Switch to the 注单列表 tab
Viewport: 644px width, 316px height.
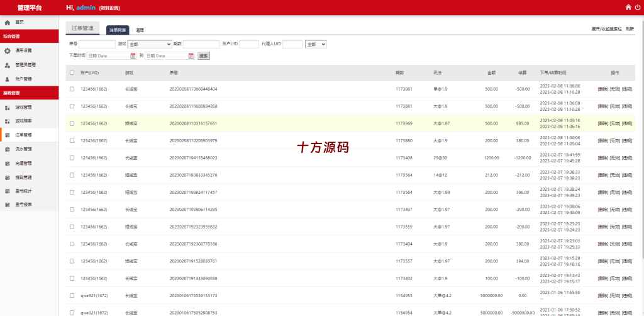[x=118, y=30]
